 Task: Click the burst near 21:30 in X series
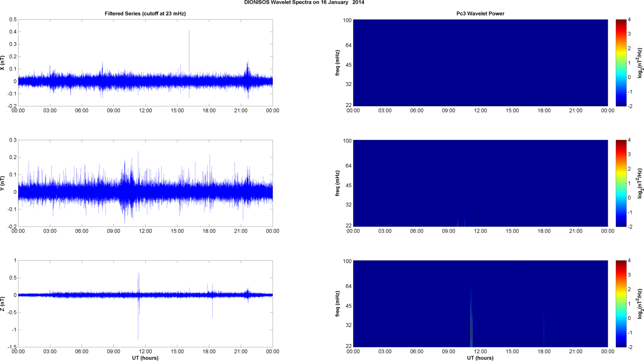pos(247,79)
